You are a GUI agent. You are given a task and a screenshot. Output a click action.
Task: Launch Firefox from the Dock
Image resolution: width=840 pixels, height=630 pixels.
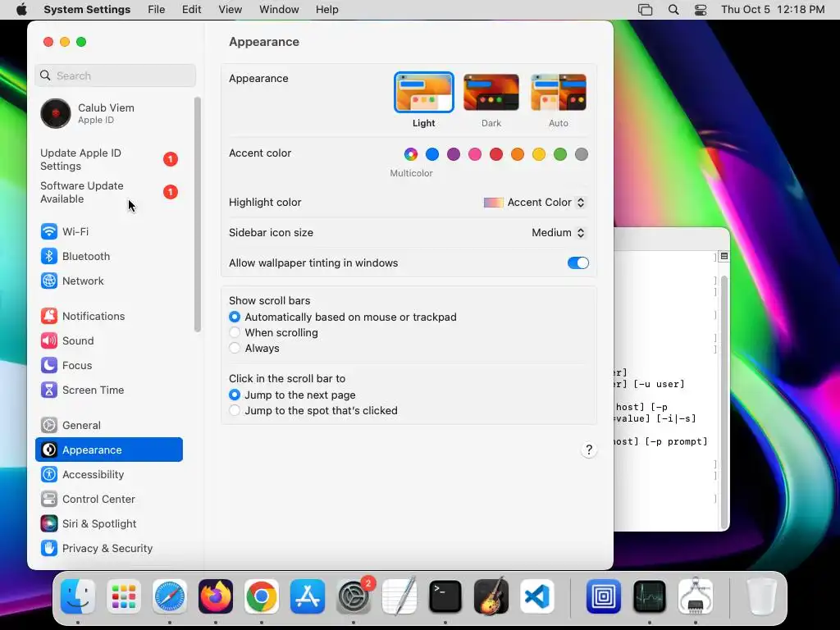tap(216, 596)
